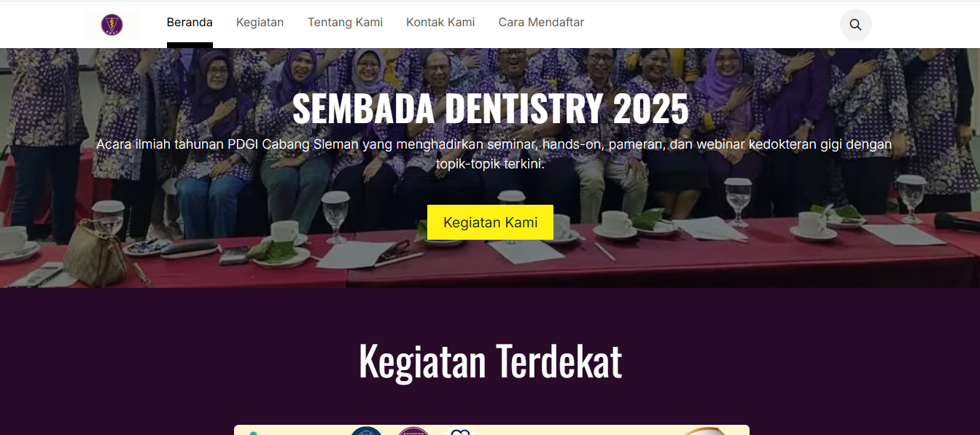Click the Acara ilmiah tahunan description text
Image resolution: width=980 pixels, height=435 pixels.
click(x=494, y=154)
